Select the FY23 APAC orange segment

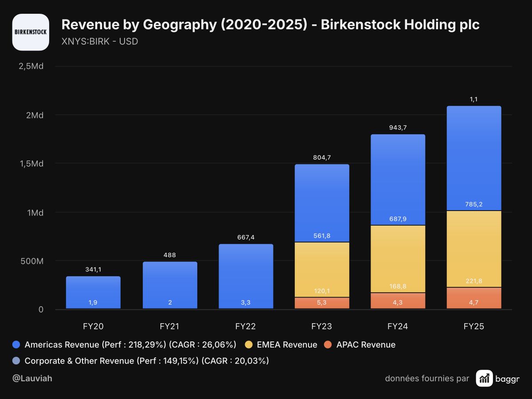(x=322, y=303)
